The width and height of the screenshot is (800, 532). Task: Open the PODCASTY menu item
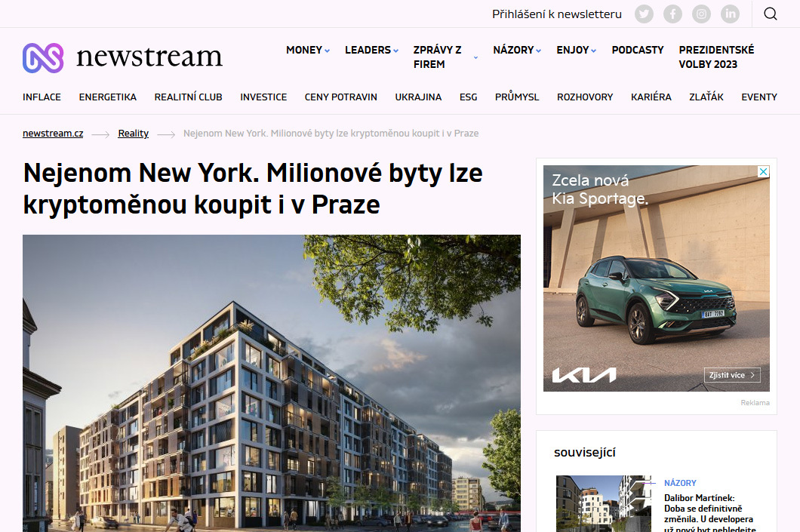[638, 50]
